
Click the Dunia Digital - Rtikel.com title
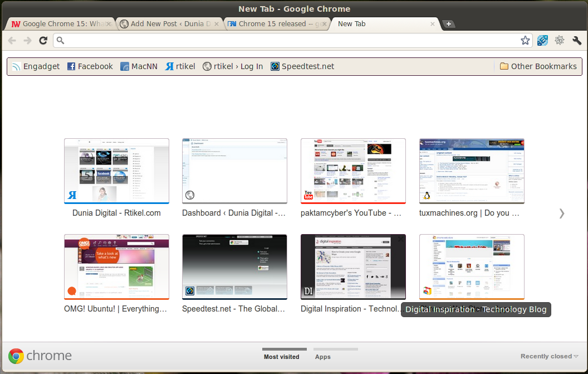point(116,213)
